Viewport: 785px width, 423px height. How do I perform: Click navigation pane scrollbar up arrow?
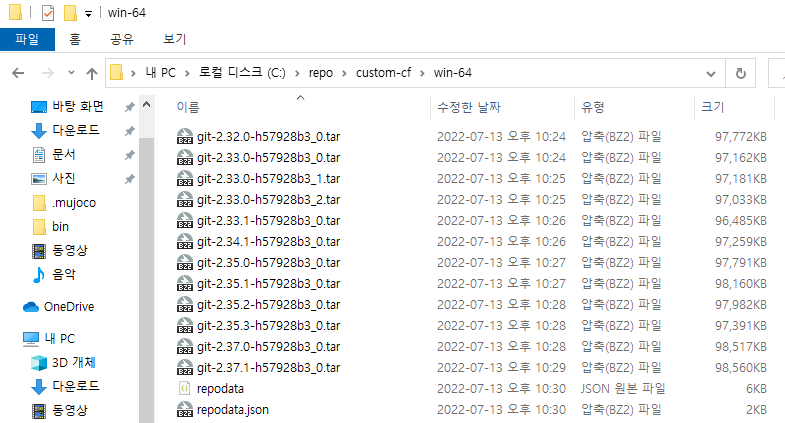click(x=147, y=105)
